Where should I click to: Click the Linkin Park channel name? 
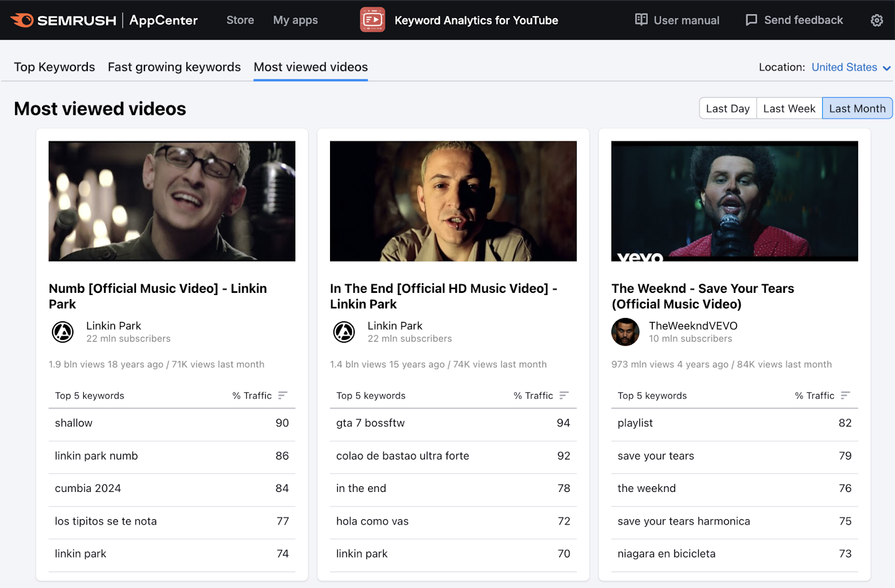point(114,325)
